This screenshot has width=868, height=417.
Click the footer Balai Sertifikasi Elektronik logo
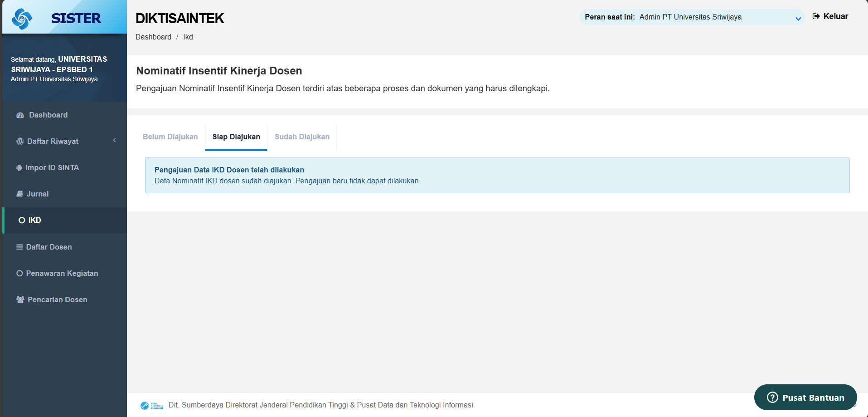[x=152, y=405]
